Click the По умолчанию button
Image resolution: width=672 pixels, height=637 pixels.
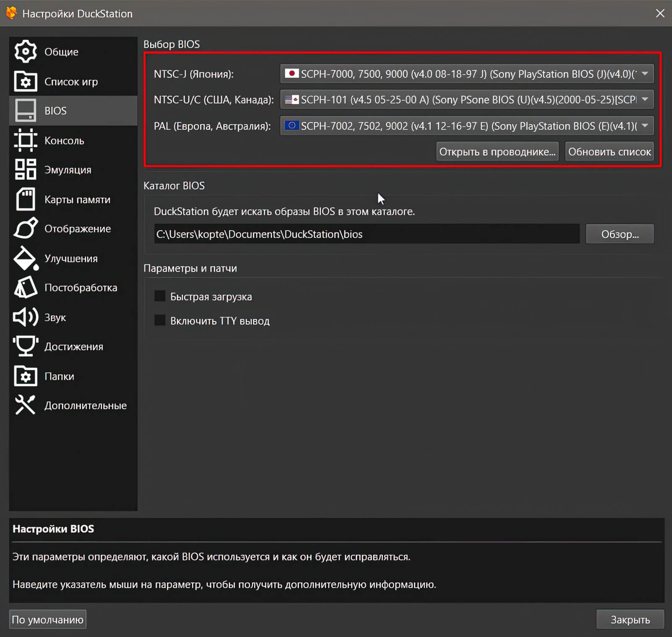click(48, 619)
